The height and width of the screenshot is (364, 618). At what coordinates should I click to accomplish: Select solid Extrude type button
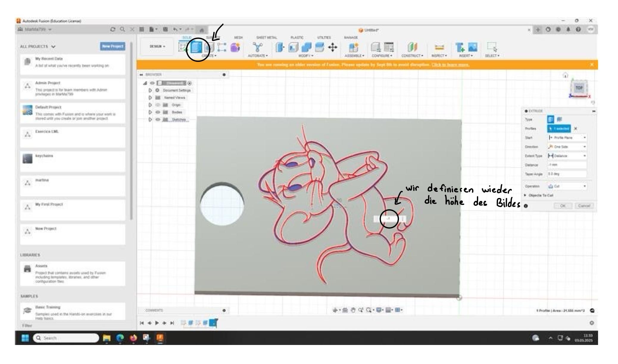[551, 120]
